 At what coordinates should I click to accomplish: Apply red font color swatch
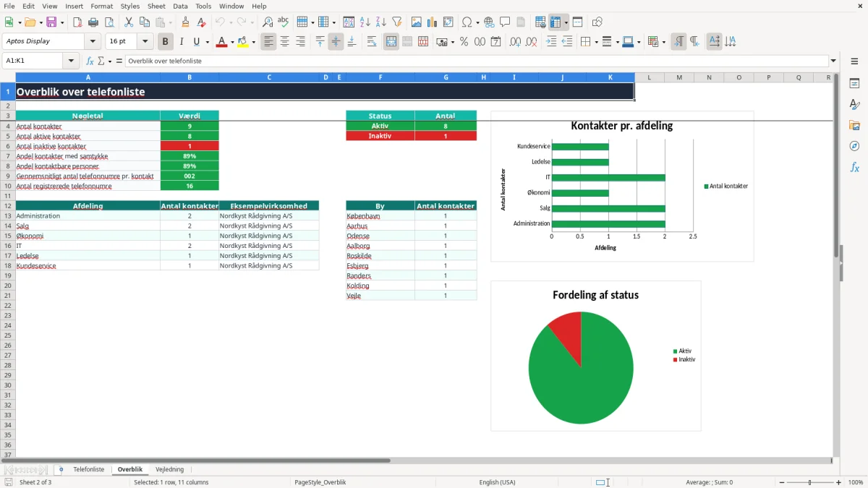(x=221, y=42)
